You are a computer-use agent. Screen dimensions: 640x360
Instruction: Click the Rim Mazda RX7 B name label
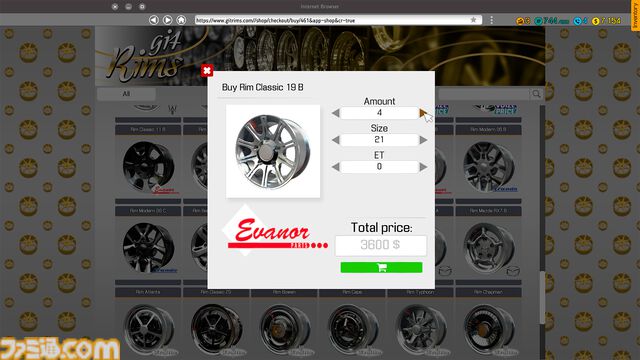click(x=489, y=211)
